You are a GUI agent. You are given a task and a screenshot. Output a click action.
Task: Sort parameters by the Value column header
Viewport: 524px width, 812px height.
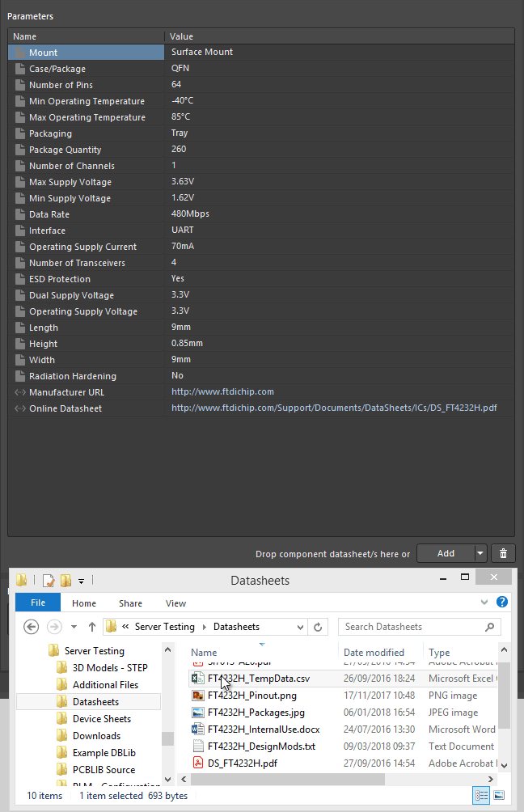click(x=339, y=36)
